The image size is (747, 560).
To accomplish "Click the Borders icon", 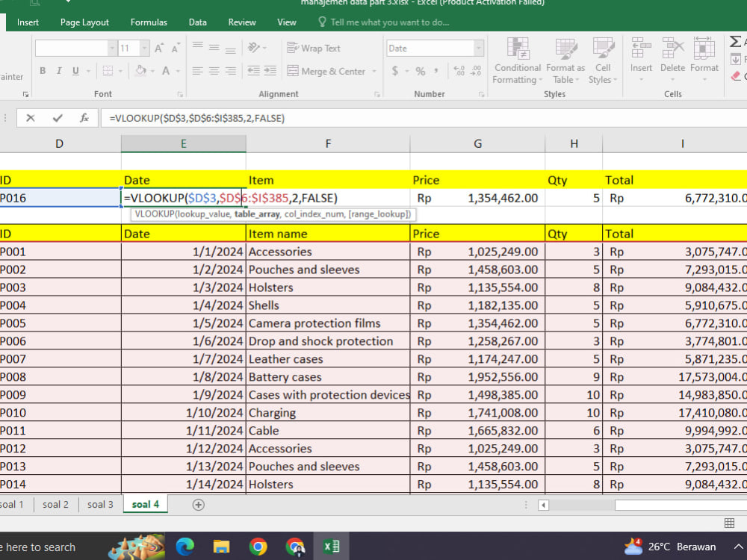I will coord(108,71).
